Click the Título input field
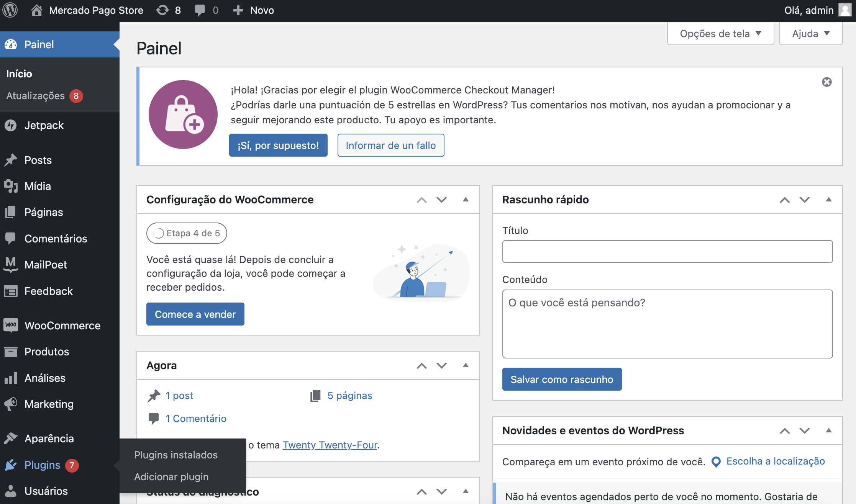 pyautogui.click(x=667, y=251)
